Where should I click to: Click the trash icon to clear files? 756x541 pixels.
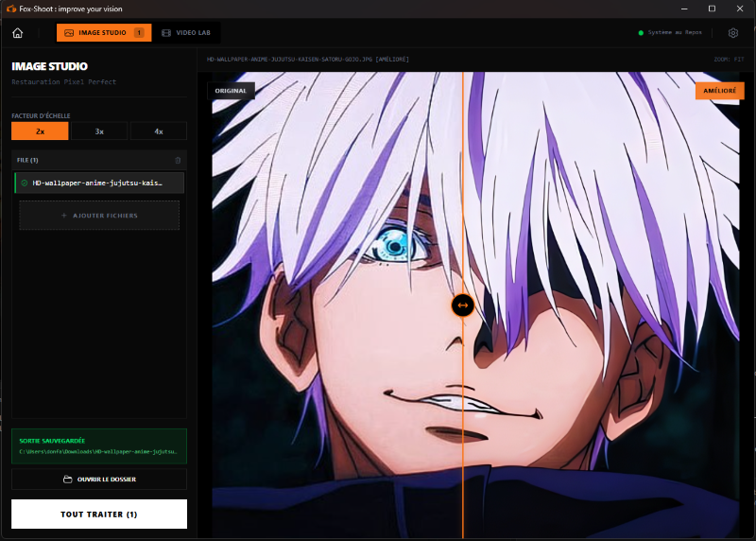tap(179, 161)
